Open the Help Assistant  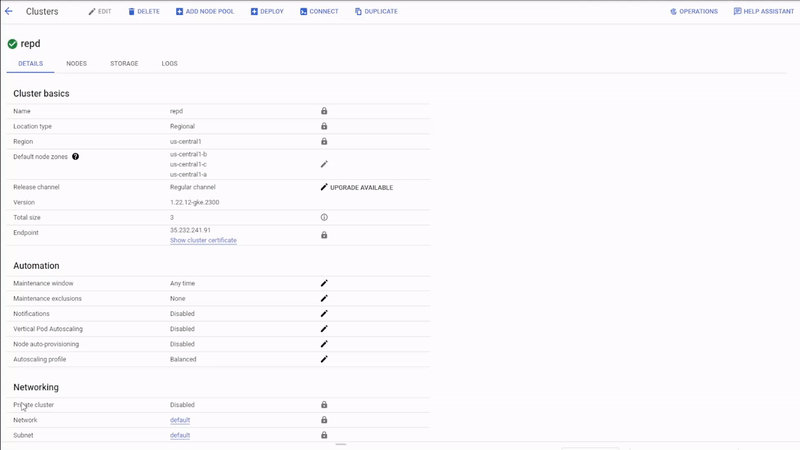click(764, 11)
